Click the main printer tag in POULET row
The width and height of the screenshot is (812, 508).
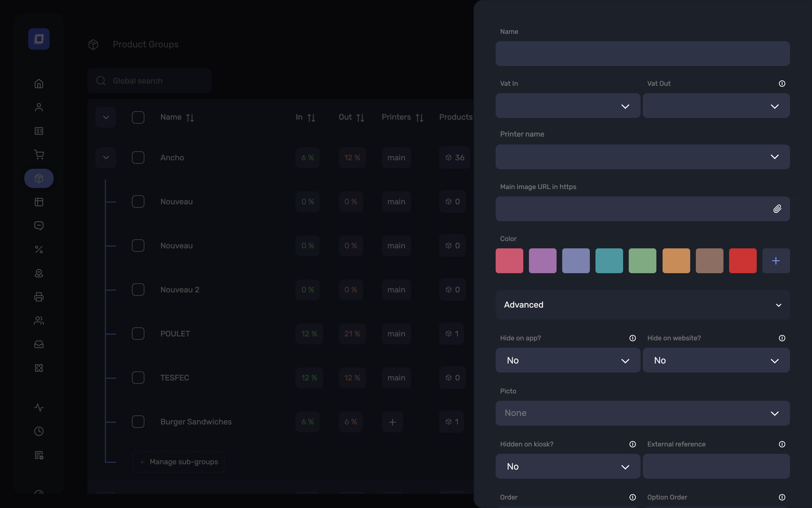pyautogui.click(x=396, y=334)
